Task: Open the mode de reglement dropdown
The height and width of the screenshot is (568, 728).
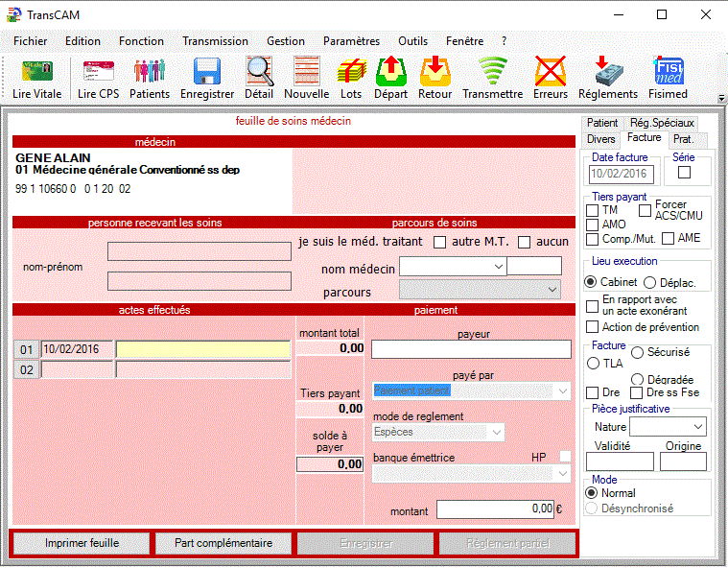Action: (496, 433)
